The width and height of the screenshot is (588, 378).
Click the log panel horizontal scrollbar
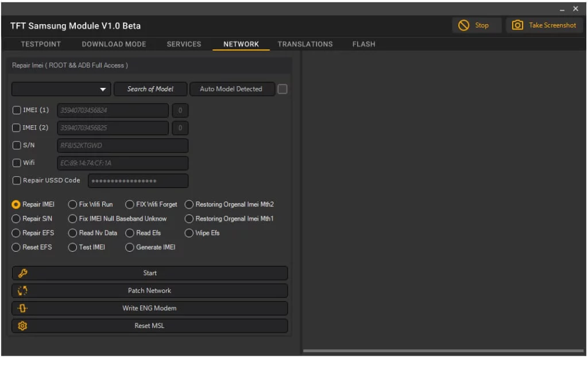443,351
